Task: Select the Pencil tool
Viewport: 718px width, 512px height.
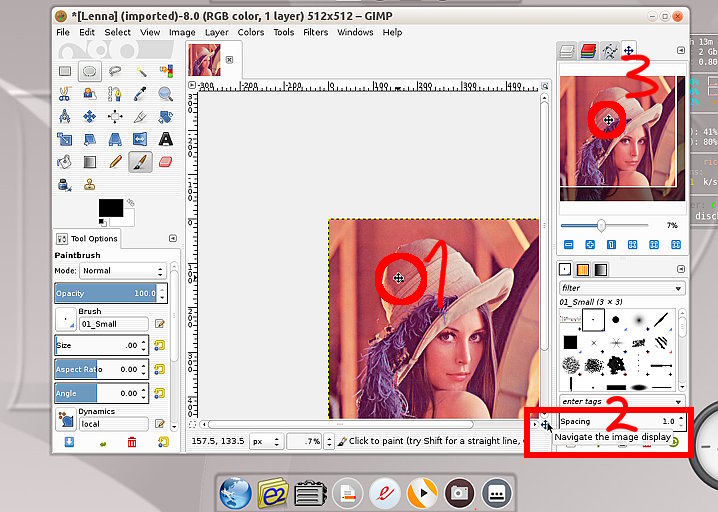Action: (x=115, y=162)
